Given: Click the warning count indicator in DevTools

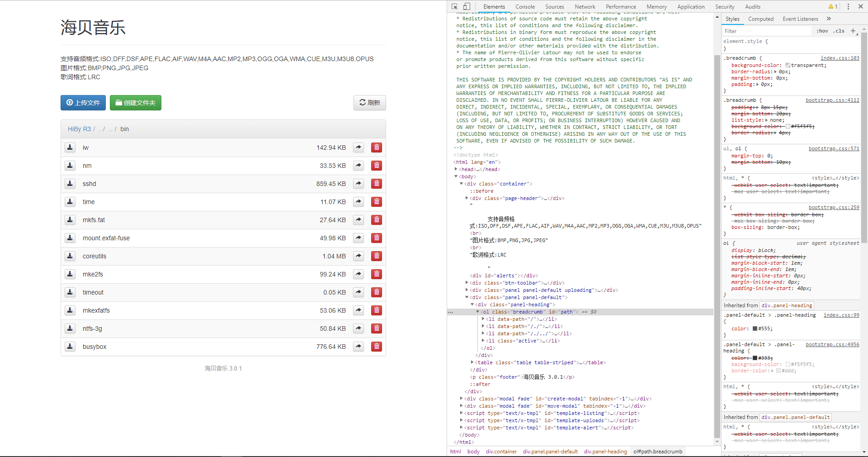Looking at the screenshot, I should (x=833, y=6).
